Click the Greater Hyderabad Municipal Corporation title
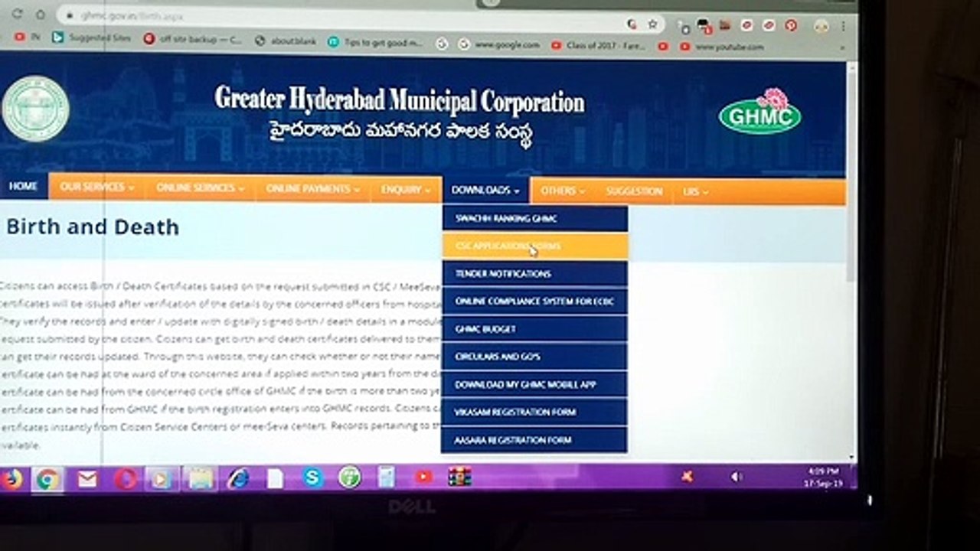This screenshot has height=551, width=980. click(x=399, y=99)
